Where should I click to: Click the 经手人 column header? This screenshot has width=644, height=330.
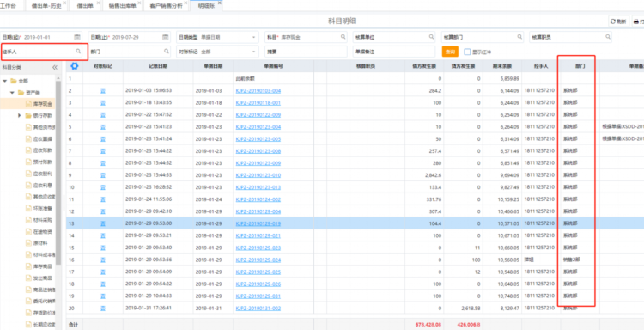[x=541, y=66]
